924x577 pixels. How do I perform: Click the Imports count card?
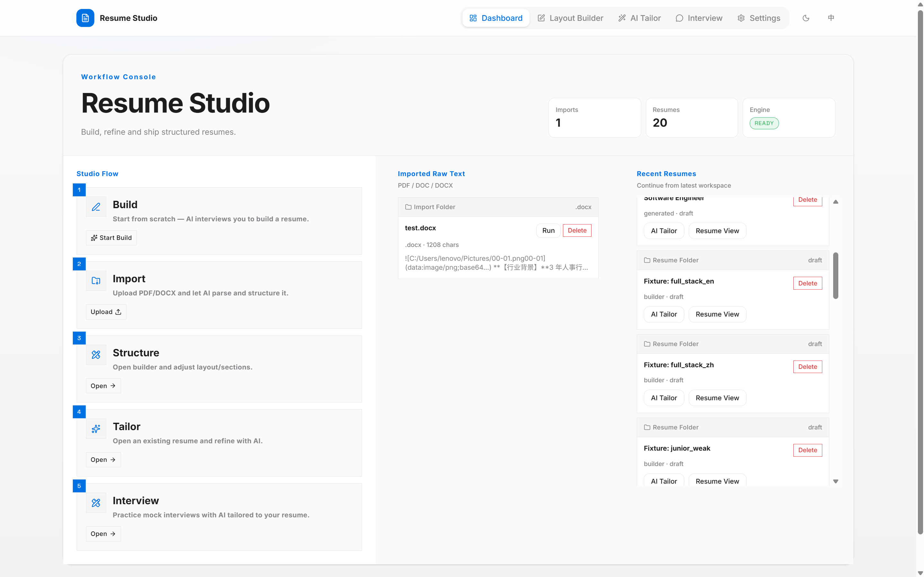594,117
